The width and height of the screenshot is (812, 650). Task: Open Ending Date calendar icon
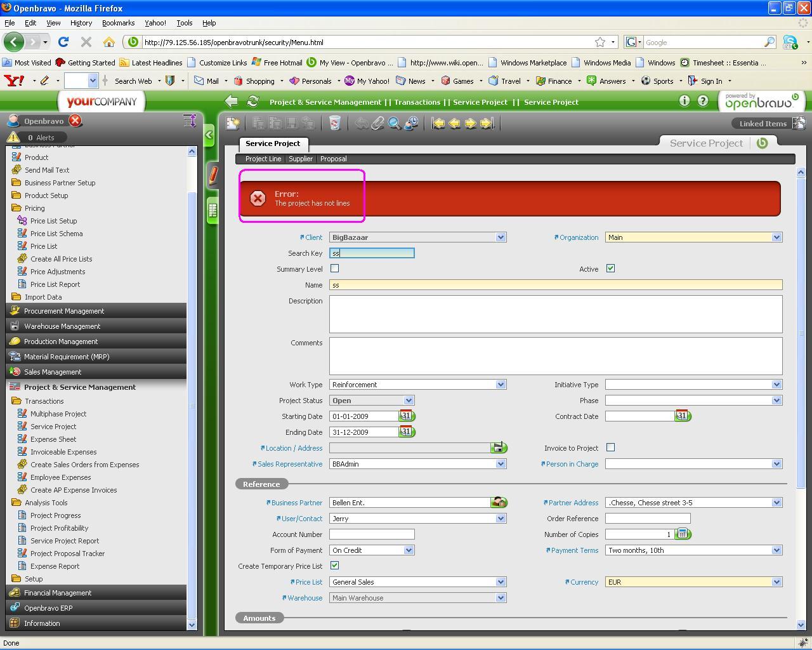click(406, 432)
